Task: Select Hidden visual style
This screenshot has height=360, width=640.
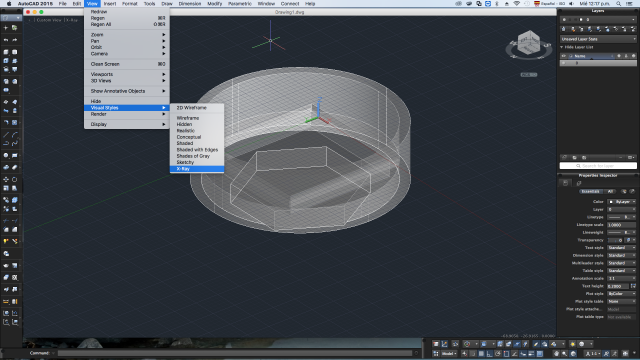Action: point(197,124)
